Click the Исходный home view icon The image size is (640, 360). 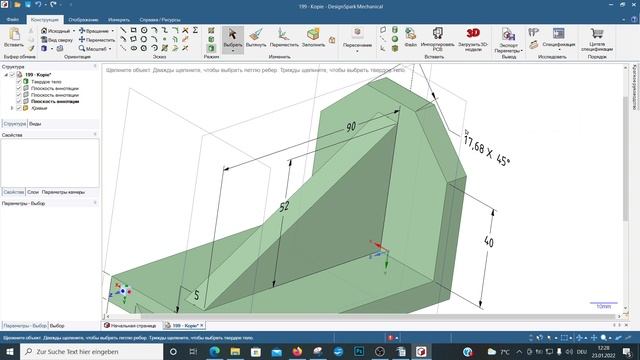(x=44, y=31)
